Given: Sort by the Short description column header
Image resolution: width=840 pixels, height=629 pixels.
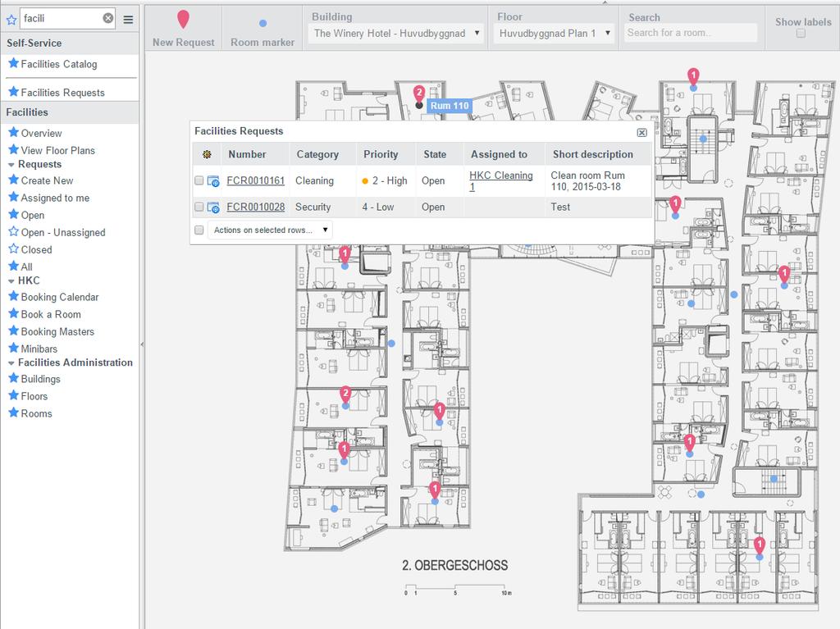Looking at the screenshot, I should [593, 154].
